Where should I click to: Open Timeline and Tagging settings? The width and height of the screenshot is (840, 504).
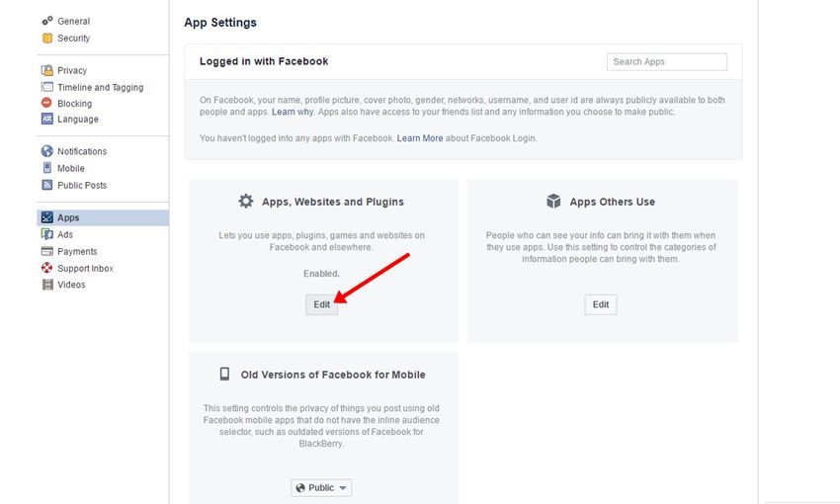click(100, 87)
